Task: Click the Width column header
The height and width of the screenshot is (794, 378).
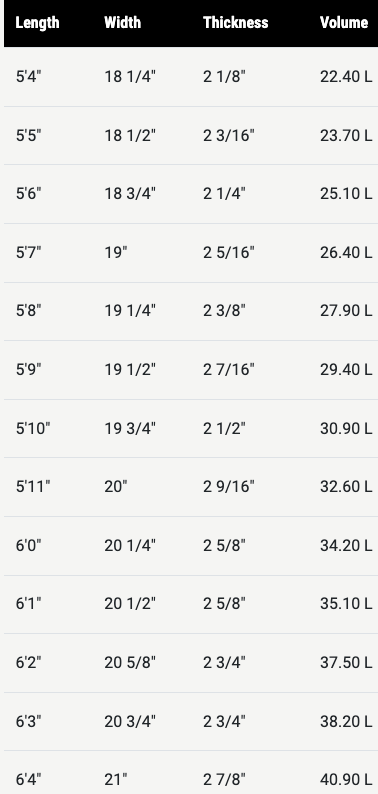Action: (x=123, y=23)
